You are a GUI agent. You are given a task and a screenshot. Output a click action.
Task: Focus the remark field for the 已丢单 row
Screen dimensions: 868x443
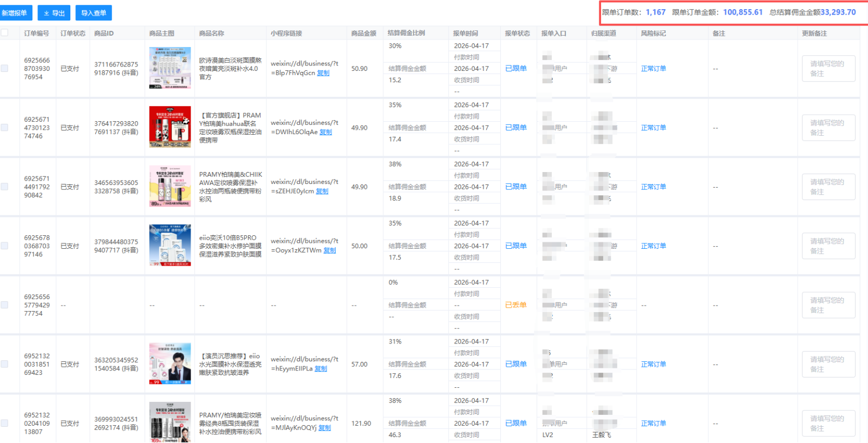tap(828, 305)
